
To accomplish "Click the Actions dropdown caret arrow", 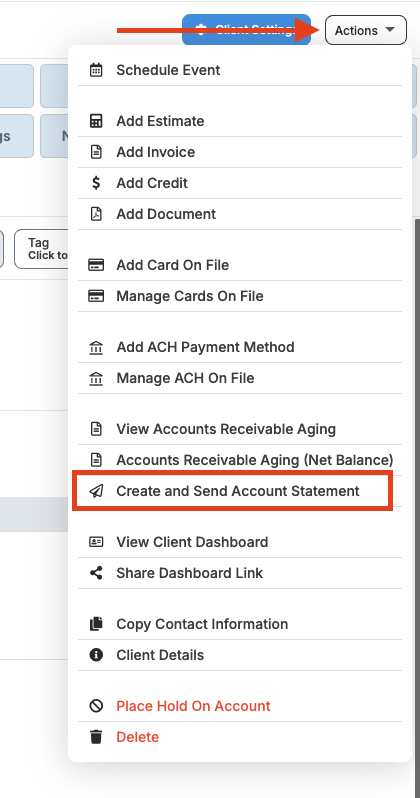I will (390, 30).
